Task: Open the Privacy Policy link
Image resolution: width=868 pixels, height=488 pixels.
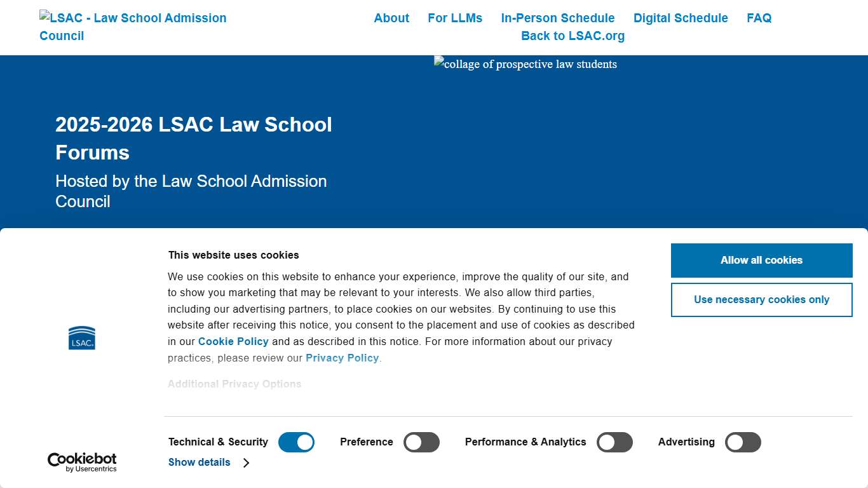Action: [x=342, y=358]
